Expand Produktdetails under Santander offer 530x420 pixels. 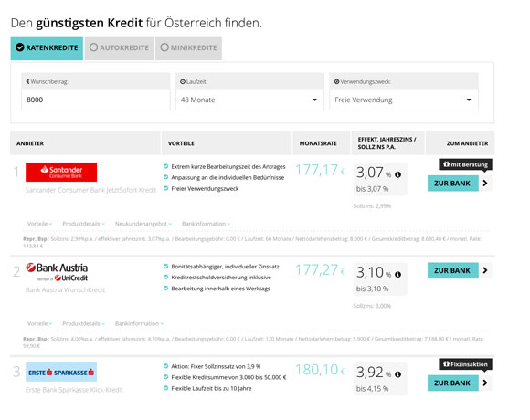coord(83,224)
